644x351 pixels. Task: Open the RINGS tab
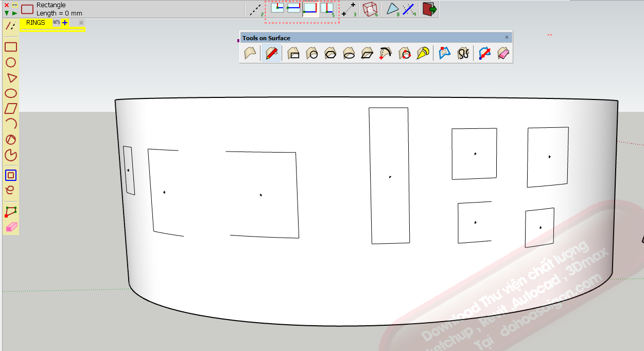36,23
